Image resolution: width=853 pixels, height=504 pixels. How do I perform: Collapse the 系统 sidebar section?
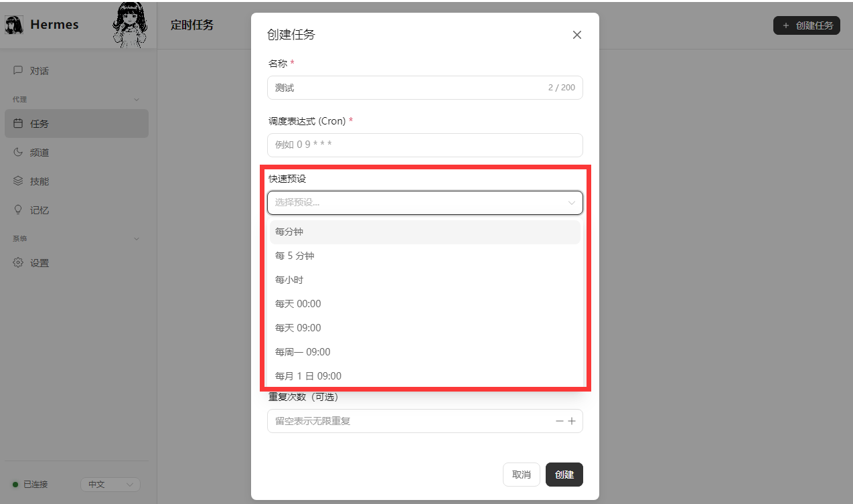(137, 238)
